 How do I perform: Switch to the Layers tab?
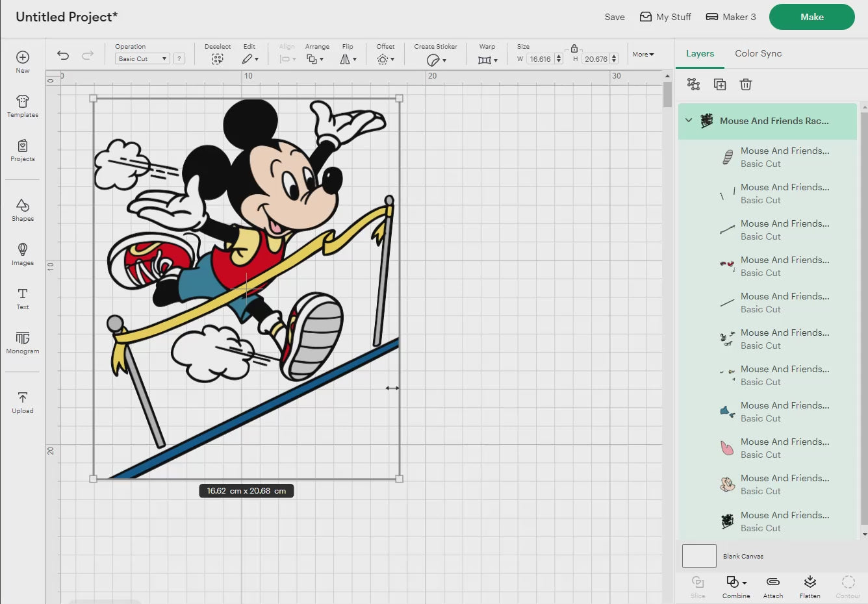tap(700, 53)
